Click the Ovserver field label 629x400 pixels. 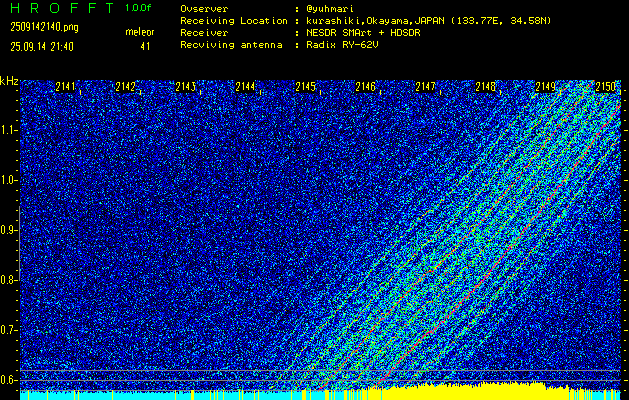pos(204,9)
